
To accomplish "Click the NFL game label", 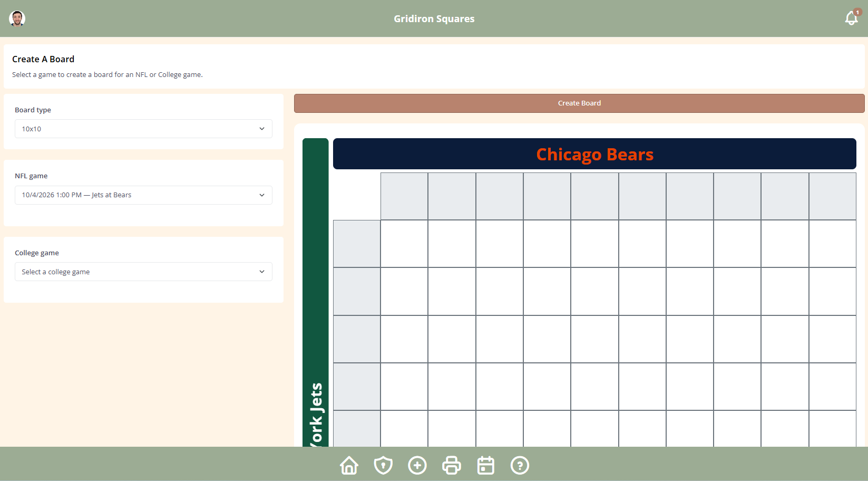I will [x=31, y=176].
